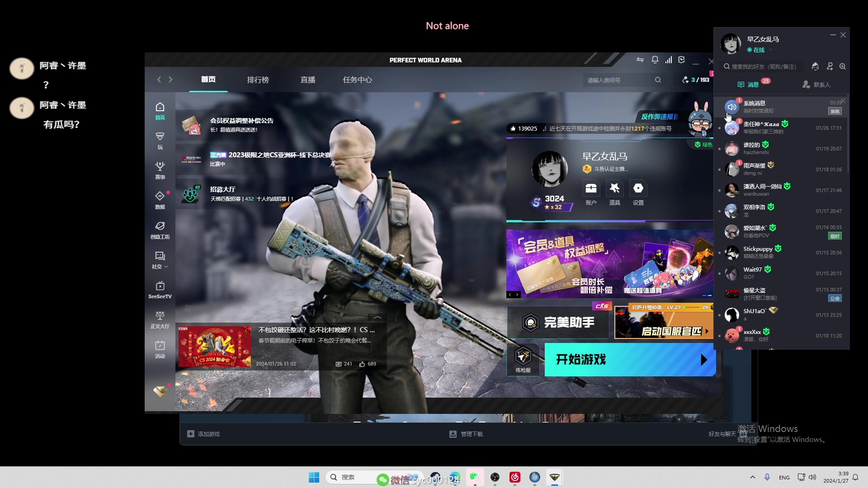The width and height of the screenshot is (868, 488).
Task: Go forward with the right navigation arrow
Action: coord(170,80)
